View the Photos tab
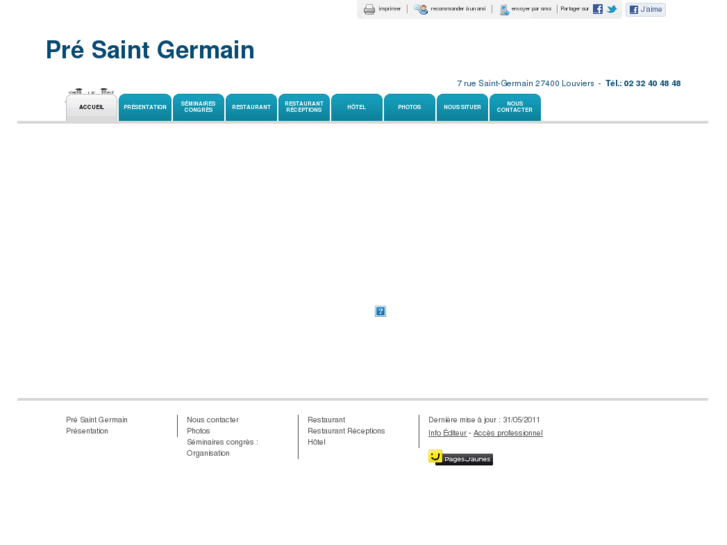This screenshot has width=727, height=545. (409, 108)
